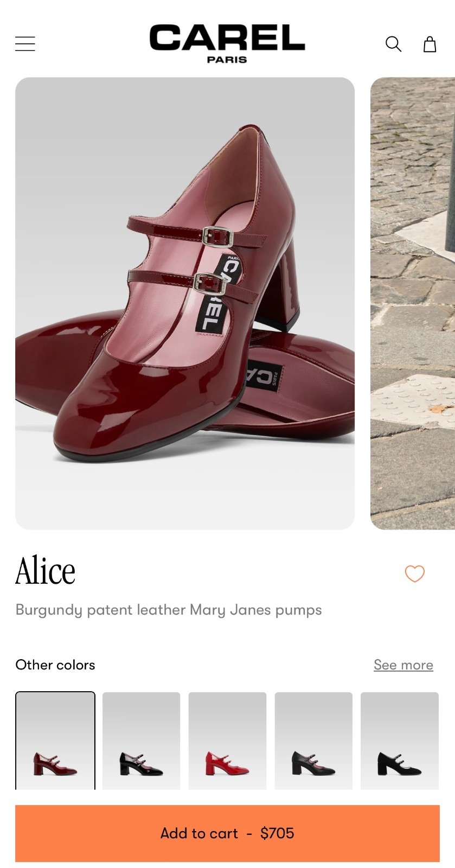Click the CAREL Paris logo
This screenshot has width=455, height=868.
(x=227, y=43)
